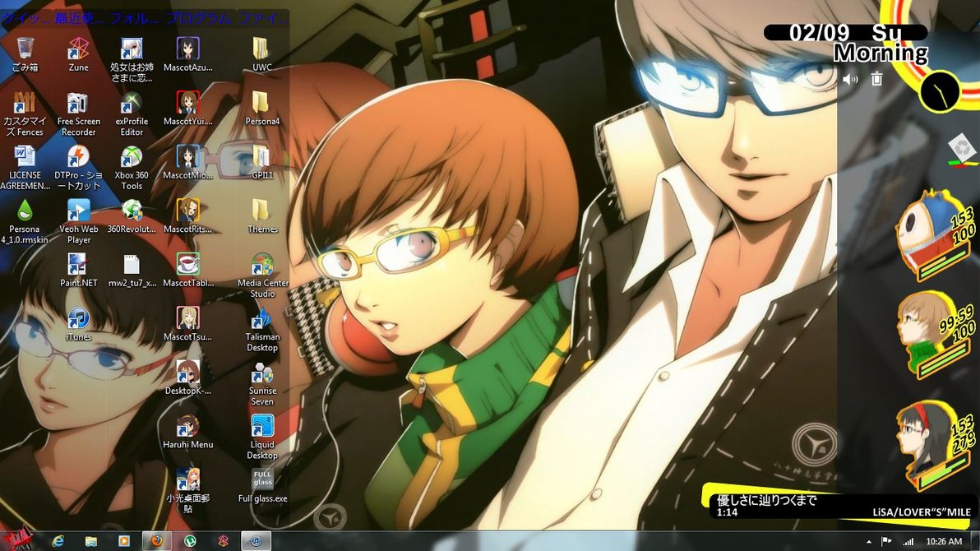The width and height of the screenshot is (980, 551).
Task: Open Internet Explorer from taskbar
Action: (58, 541)
